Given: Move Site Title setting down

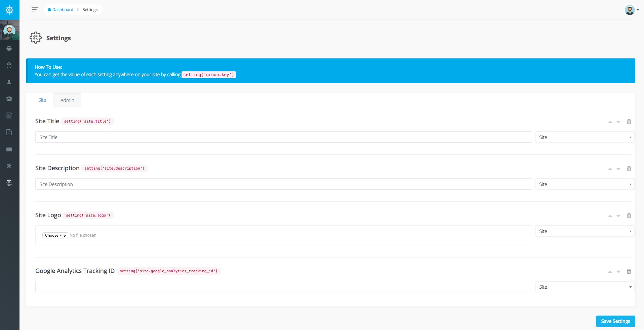Looking at the screenshot, I should pos(618,122).
